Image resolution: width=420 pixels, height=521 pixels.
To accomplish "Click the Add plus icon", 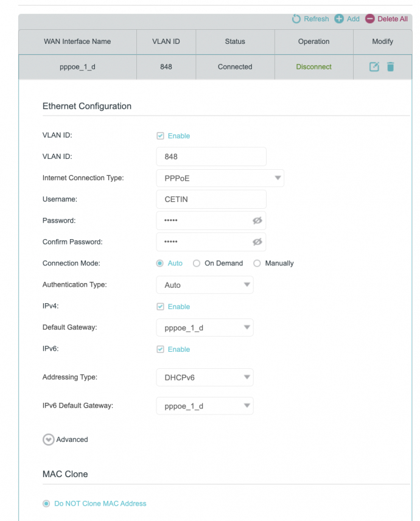I will coord(339,19).
